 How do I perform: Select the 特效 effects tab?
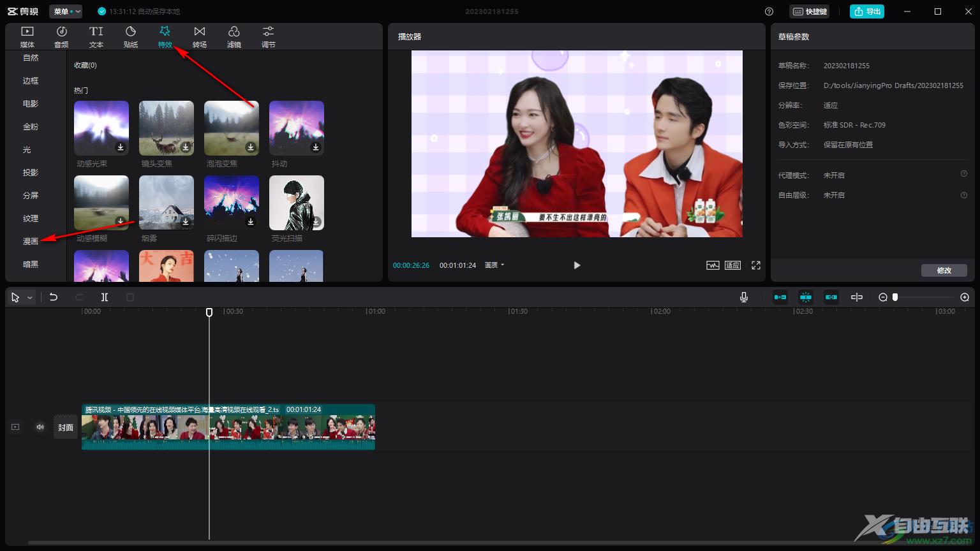pyautogui.click(x=165, y=37)
